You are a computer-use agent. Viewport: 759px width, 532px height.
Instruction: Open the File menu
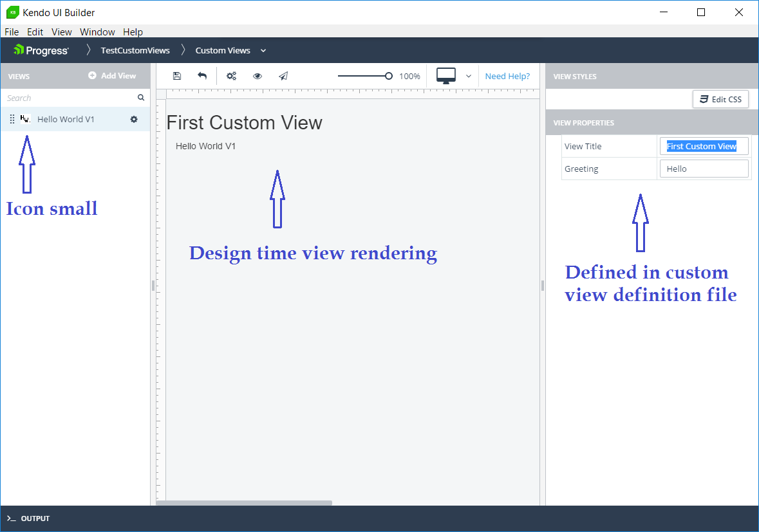click(x=12, y=32)
